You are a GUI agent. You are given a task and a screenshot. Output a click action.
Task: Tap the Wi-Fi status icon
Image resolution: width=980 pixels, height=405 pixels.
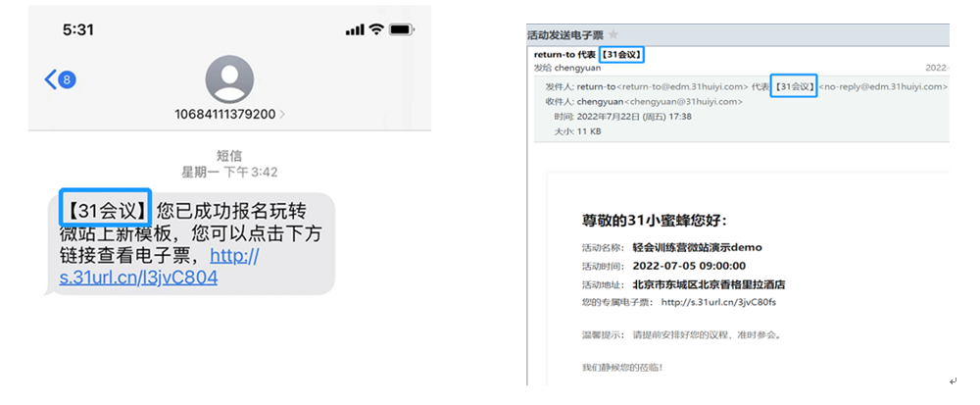[376, 29]
